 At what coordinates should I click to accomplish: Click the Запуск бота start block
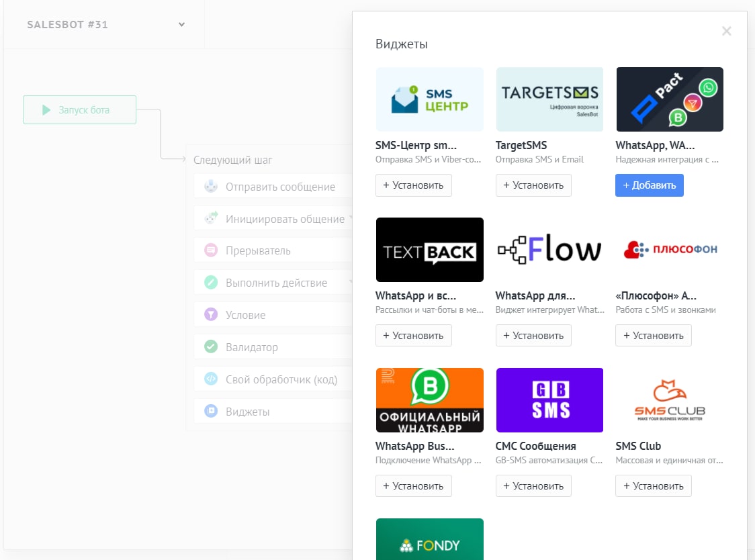point(79,110)
